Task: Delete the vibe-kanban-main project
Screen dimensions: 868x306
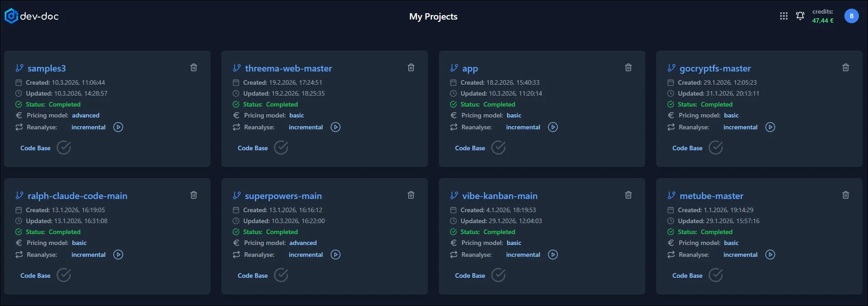Action: [x=628, y=195]
